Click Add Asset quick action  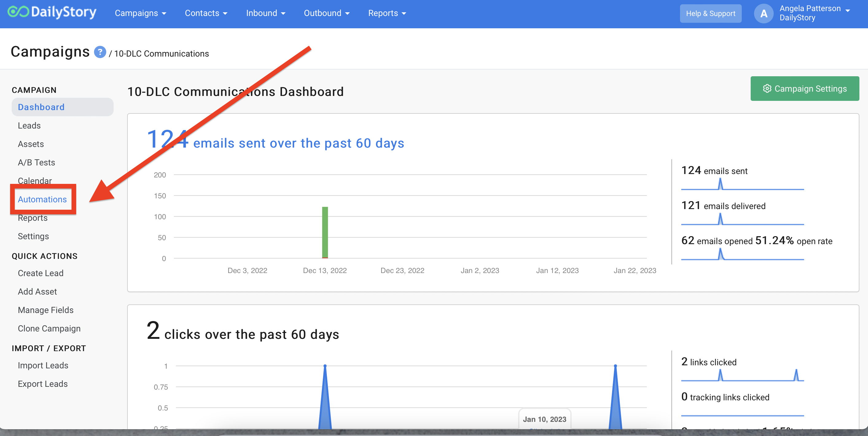click(x=37, y=292)
